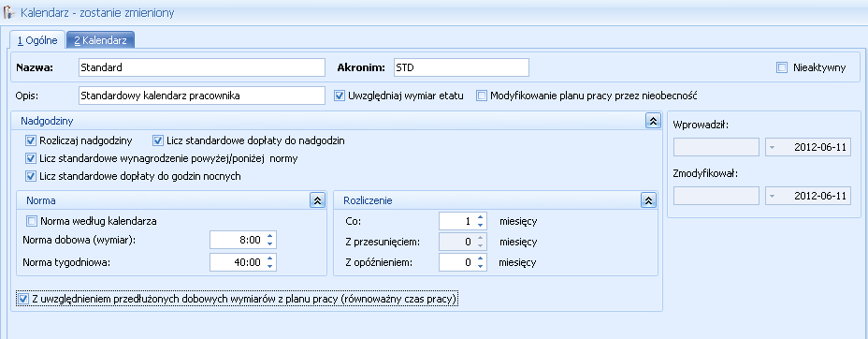The height and width of the screenshot is (339, 868).
Task: Click the Nadgodziny section header
Action: point(336,121)
